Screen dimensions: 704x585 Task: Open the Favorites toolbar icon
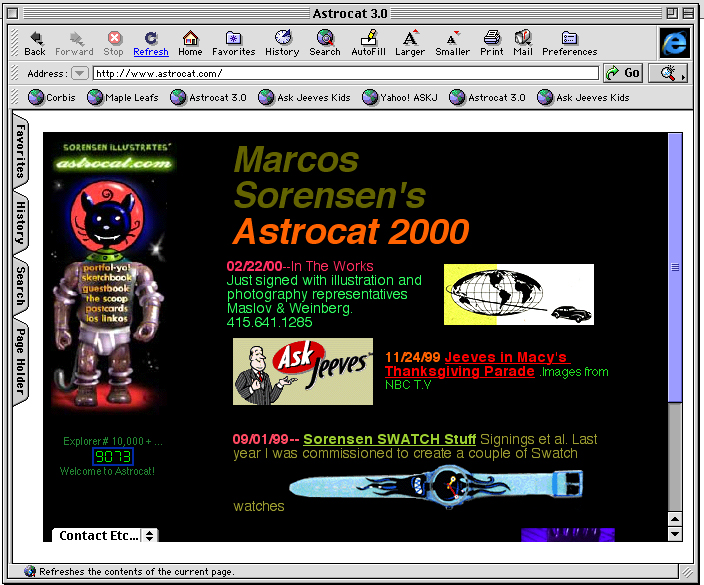tap(233, 38)
